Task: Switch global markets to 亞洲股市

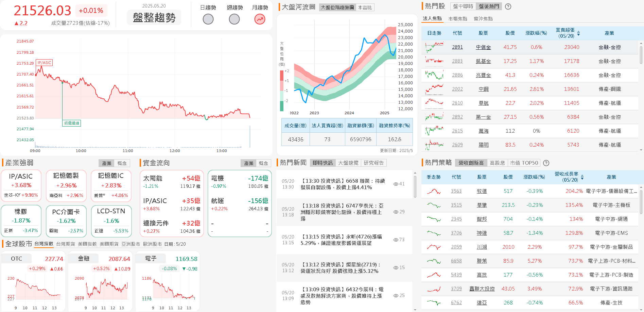Action: coord(131,244)
